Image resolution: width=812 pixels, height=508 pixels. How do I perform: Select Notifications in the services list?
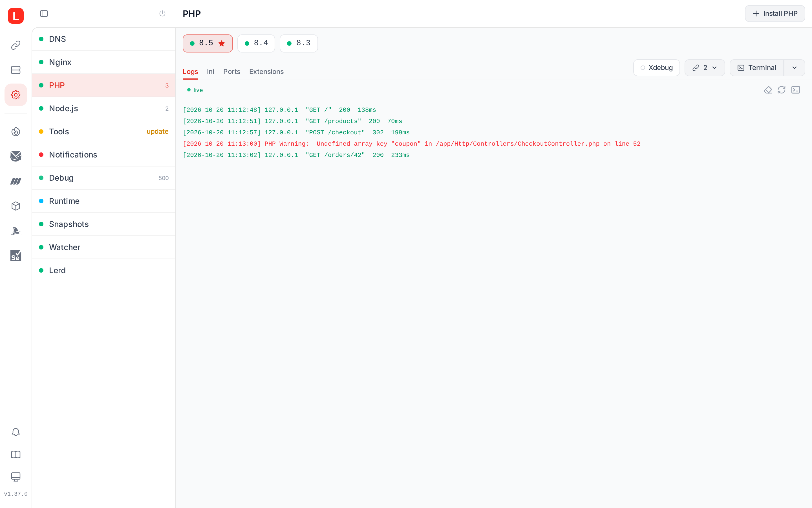click(x=104, y=155)
